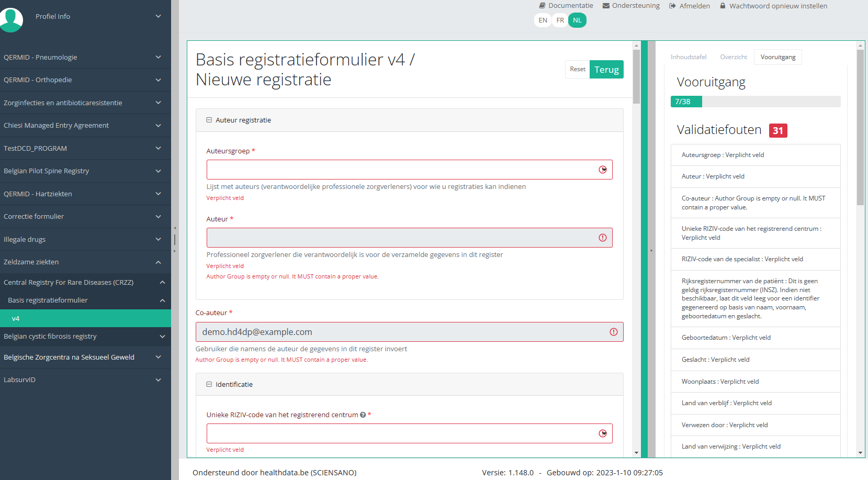This screenshot has height=480, width=868.
Task: Click the Terug button
Action: [606, 70]
